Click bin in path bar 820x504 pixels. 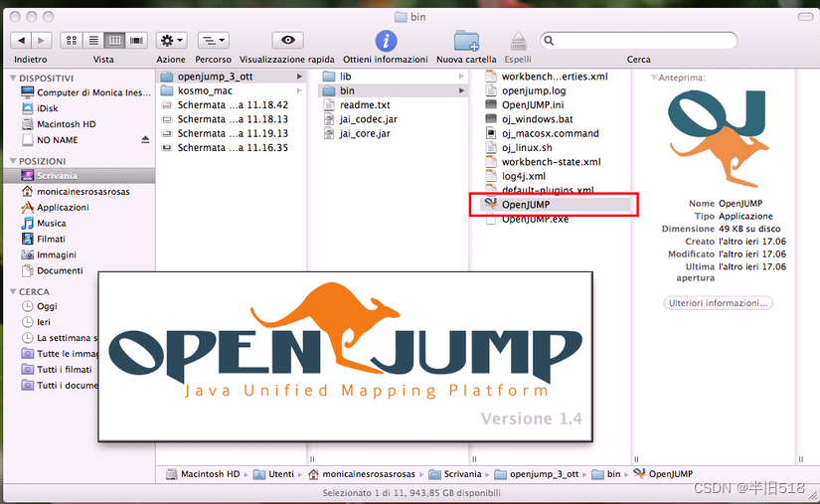click(606, 474)
